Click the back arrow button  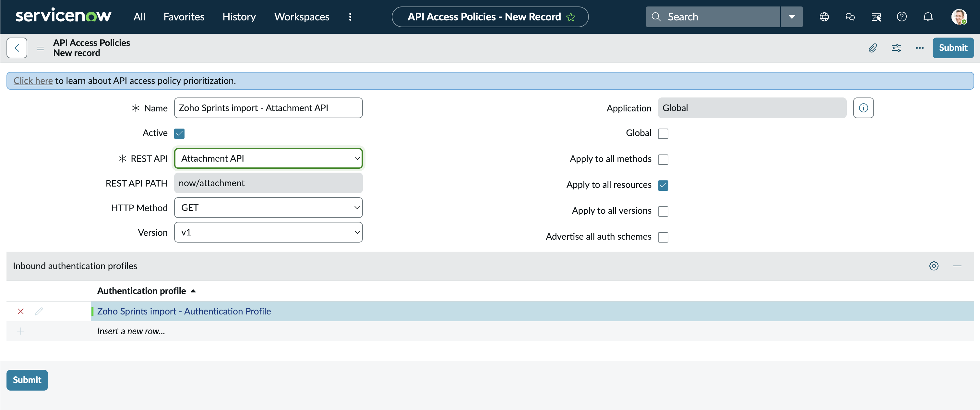coord(17,48)
